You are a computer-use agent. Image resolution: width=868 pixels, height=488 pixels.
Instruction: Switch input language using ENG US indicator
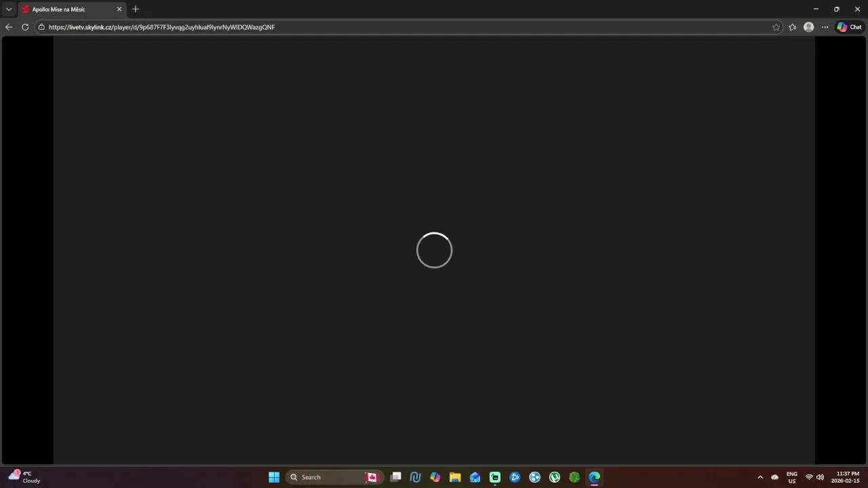(791, 477)
